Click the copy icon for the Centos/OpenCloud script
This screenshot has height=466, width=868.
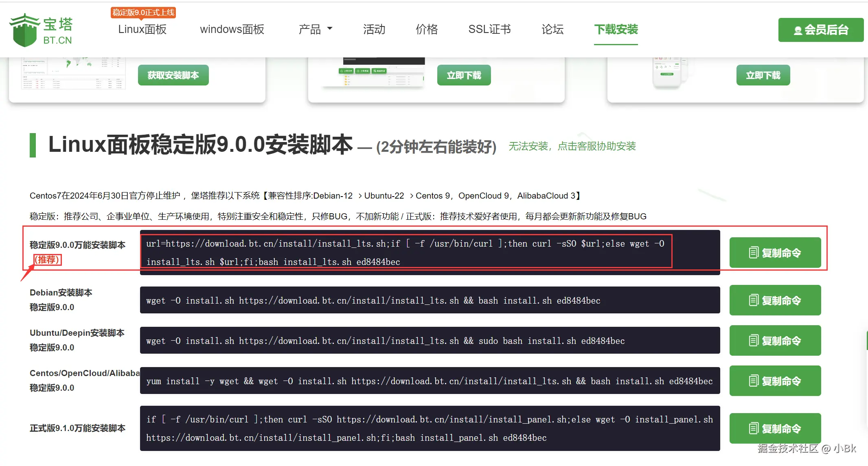click(x=754, y=381)
